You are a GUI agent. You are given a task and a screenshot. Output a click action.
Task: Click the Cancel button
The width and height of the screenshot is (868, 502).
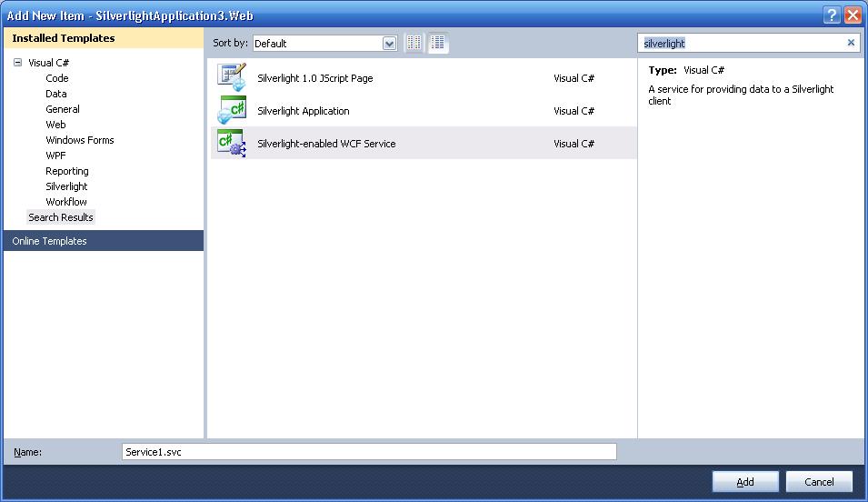point(819,482)
